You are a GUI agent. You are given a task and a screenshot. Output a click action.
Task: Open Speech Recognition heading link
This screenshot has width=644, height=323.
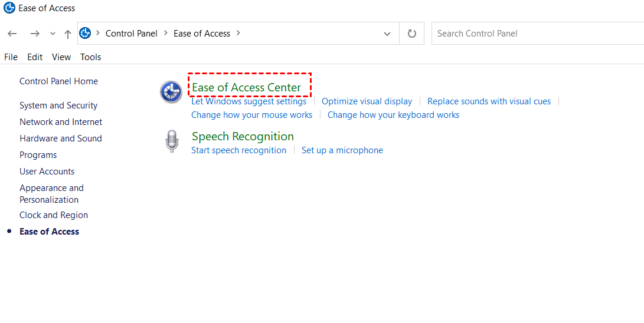243,136
